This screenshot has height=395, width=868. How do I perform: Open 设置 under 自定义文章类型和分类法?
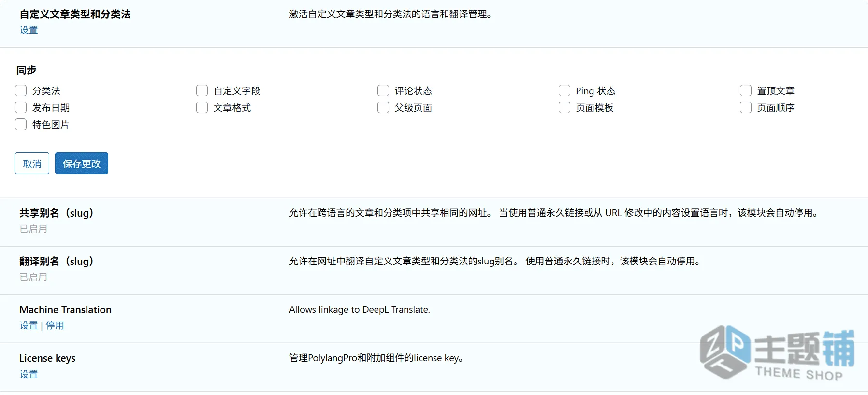click(29, 30)
